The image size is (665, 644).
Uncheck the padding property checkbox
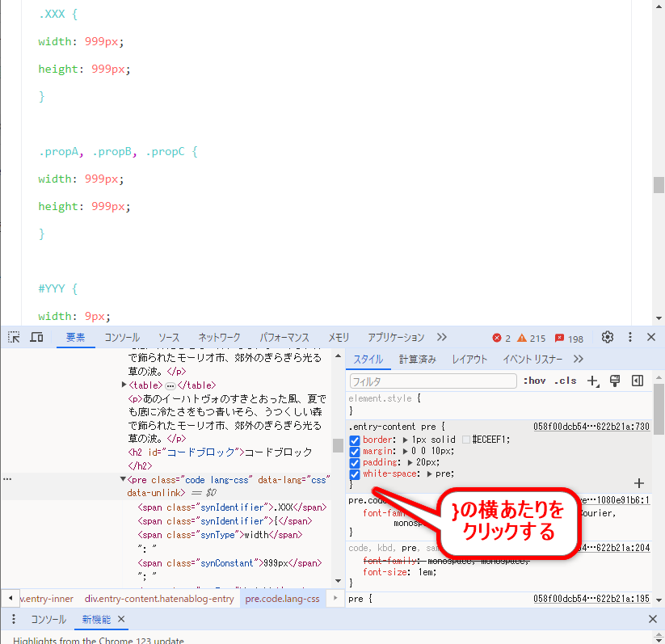tap(355, 463)
